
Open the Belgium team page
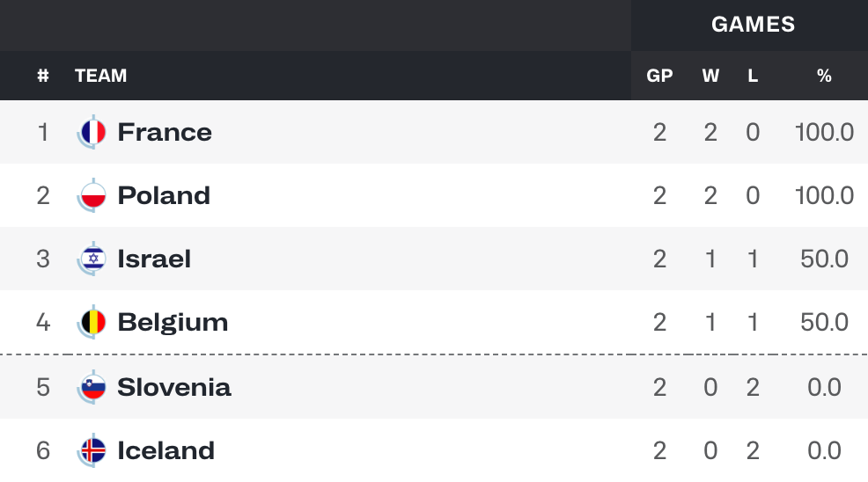pos(173,322)
